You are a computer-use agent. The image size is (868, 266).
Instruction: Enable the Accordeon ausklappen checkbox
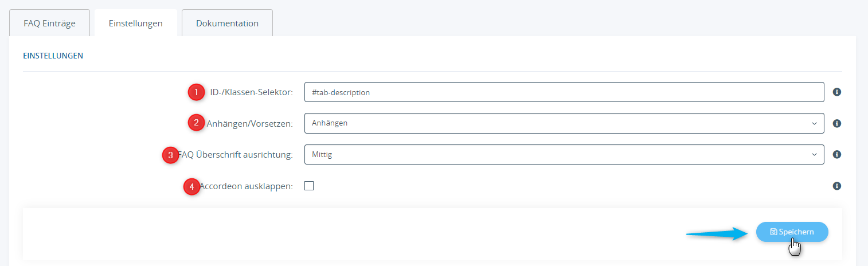[309, 186]
